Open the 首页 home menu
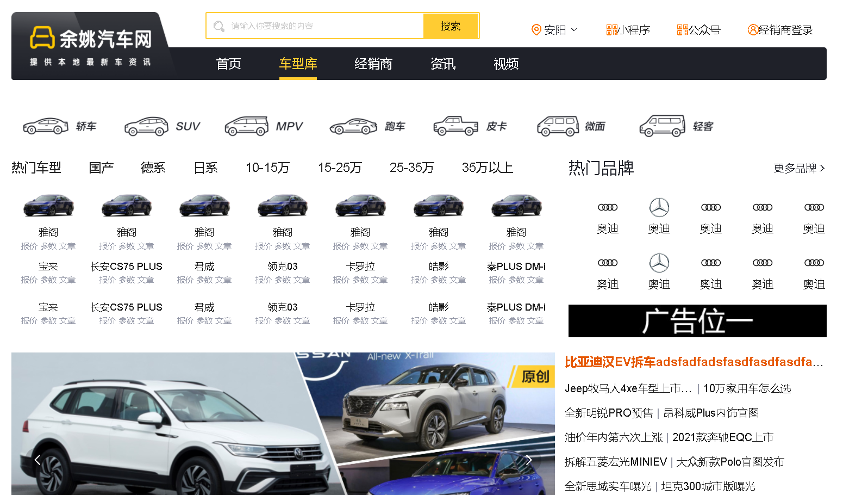Viewport: 868px width, 495px height. pyautogui.click(x=228, y=64)
